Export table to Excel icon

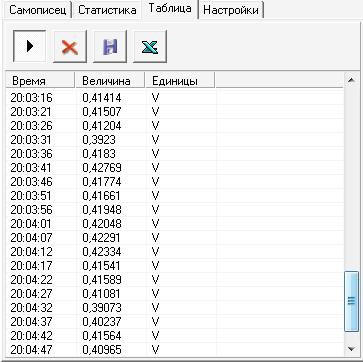150,46
